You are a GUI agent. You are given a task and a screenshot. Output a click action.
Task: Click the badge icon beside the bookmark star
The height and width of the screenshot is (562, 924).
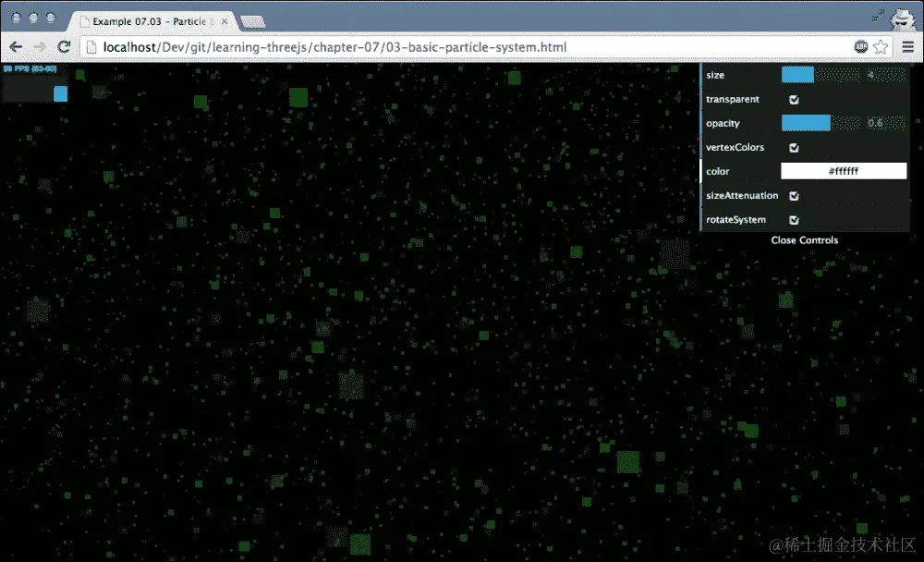860,46
